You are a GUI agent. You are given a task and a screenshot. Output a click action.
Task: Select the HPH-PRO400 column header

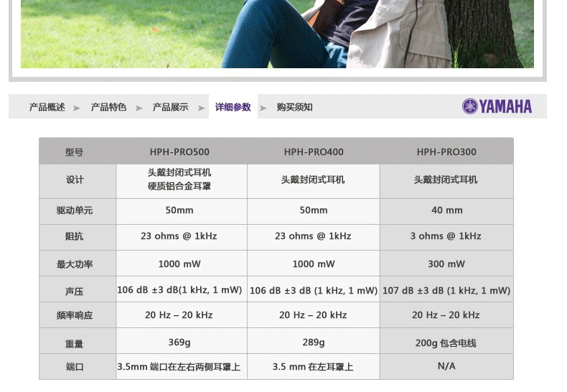314,152
